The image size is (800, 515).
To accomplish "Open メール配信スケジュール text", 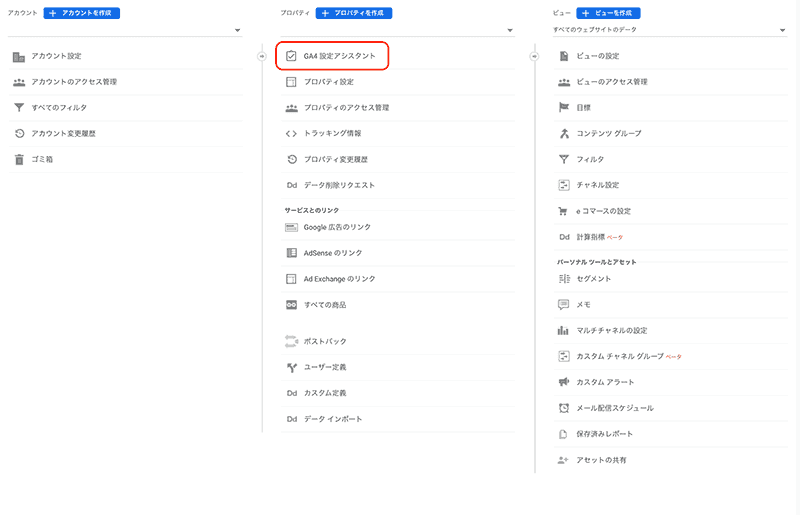I will 615,408.
